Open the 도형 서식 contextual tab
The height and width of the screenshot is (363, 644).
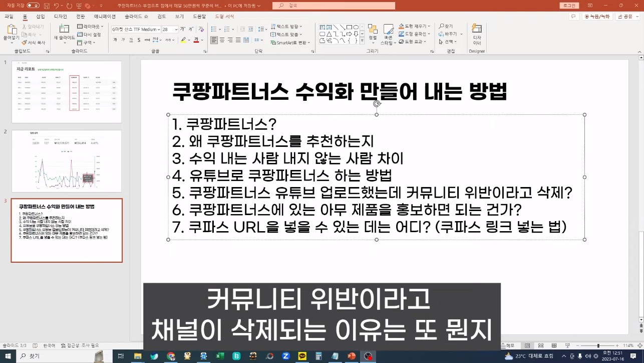(x=224, y=17)
